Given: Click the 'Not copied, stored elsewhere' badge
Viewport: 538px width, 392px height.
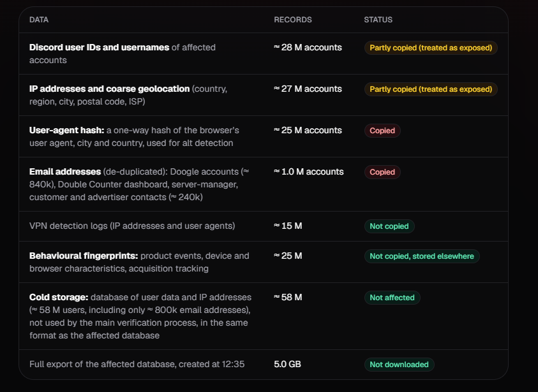Looking at the screenshot, I should (422, 256).
